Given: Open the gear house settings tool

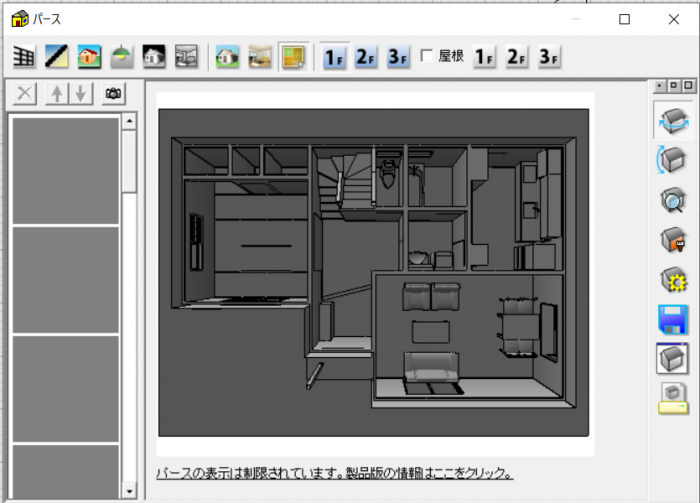Looking at the screenshot, I should click(673, 280).
